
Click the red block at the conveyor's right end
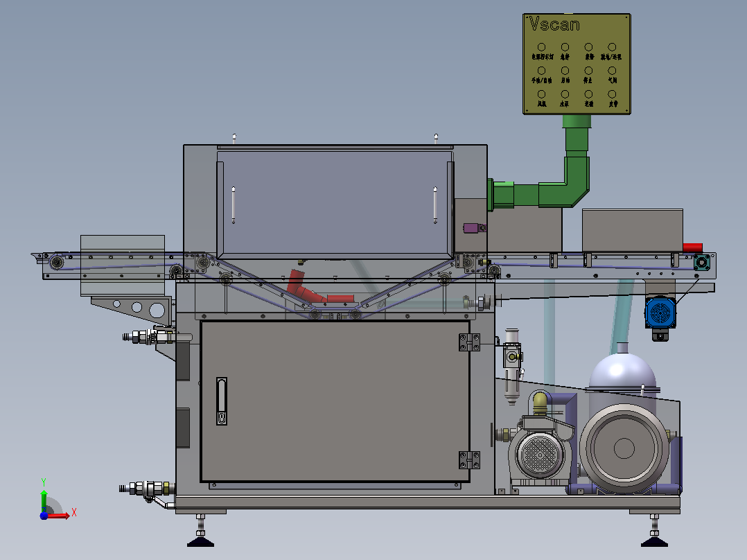coord(693,248)
